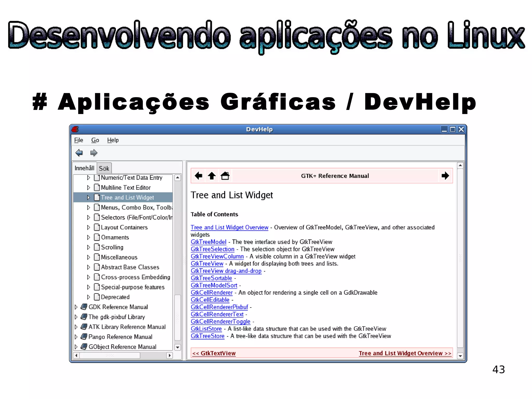This screenshot has height=399, width=532.
Task: Expand the Miscellaneous node
Action: [x=88, y=257]
